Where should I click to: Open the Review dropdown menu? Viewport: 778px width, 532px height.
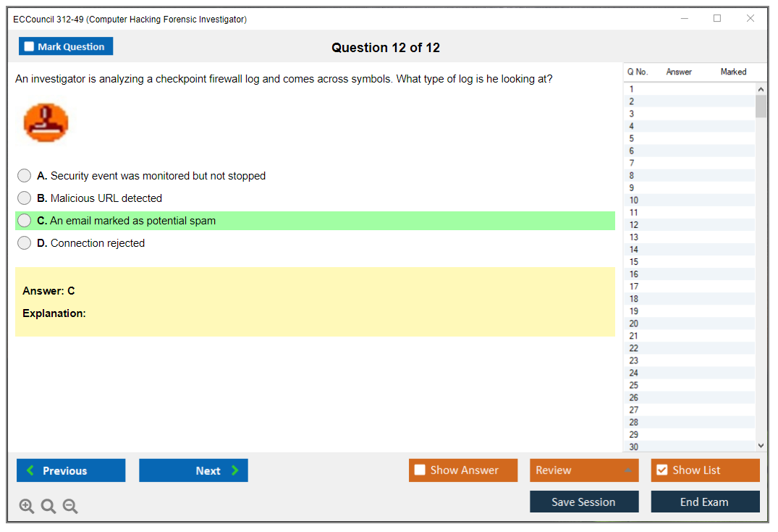point(584,470)
